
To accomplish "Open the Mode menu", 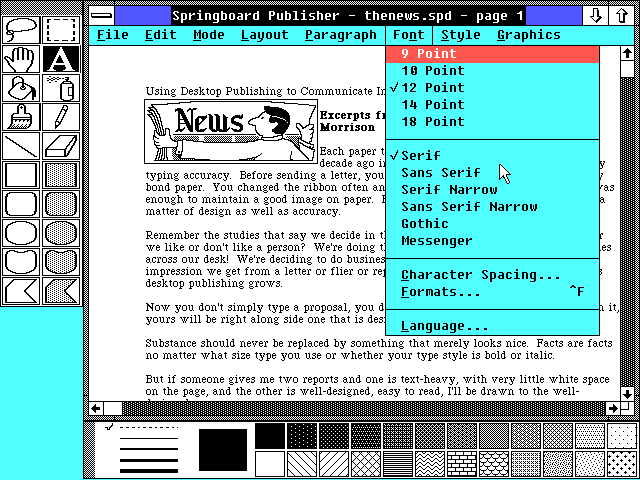I will coord(209,35).
